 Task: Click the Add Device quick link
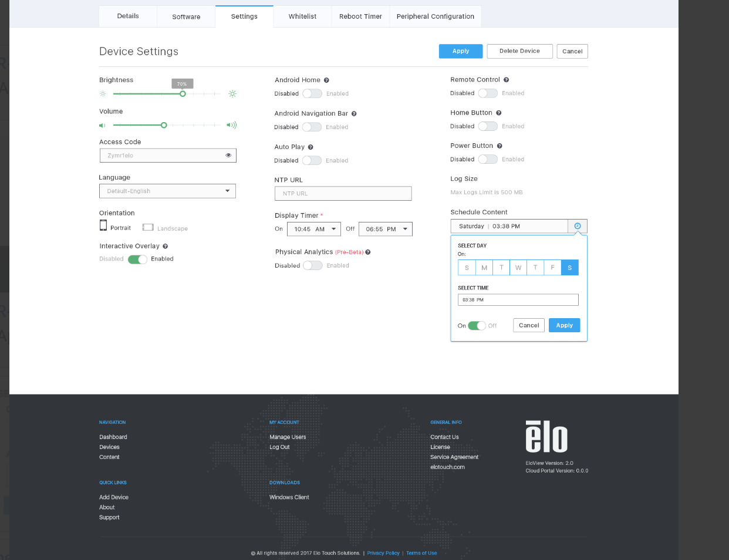tap(114, 497)
